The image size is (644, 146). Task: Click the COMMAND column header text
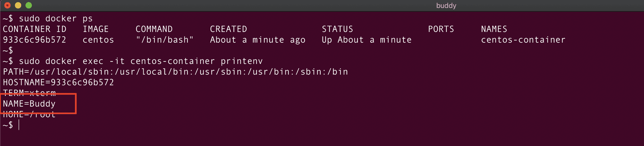point(154,29)
